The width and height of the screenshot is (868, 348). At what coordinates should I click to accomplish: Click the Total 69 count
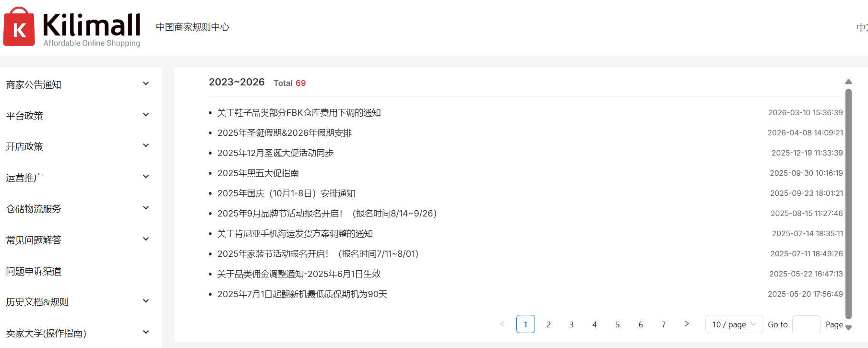click(x=290, y=83)
